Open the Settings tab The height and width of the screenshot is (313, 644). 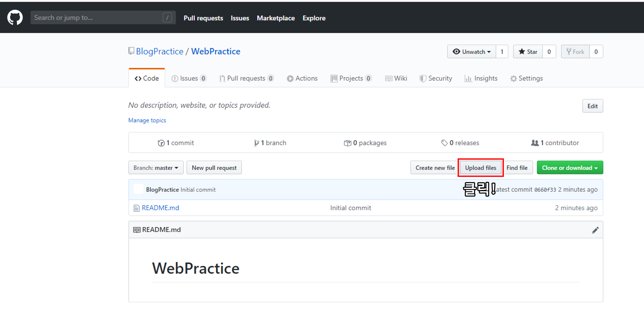click(526, 78)
